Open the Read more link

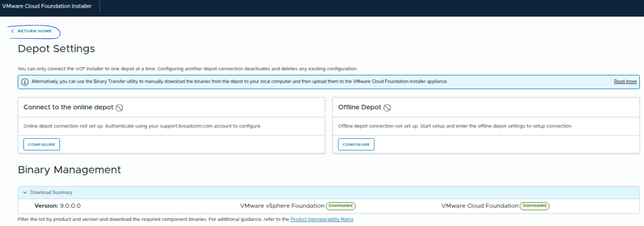[625, 81]
